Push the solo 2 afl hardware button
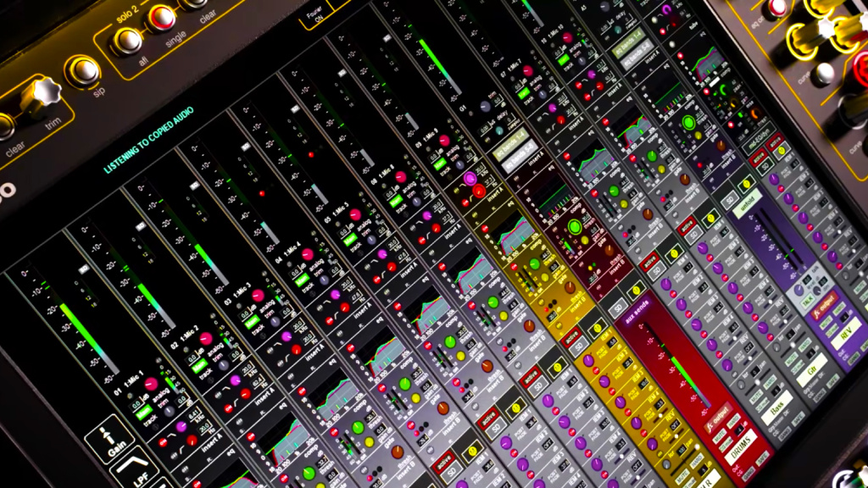The width and height of the screenshot is (868, 488). (x=127, y=41)
